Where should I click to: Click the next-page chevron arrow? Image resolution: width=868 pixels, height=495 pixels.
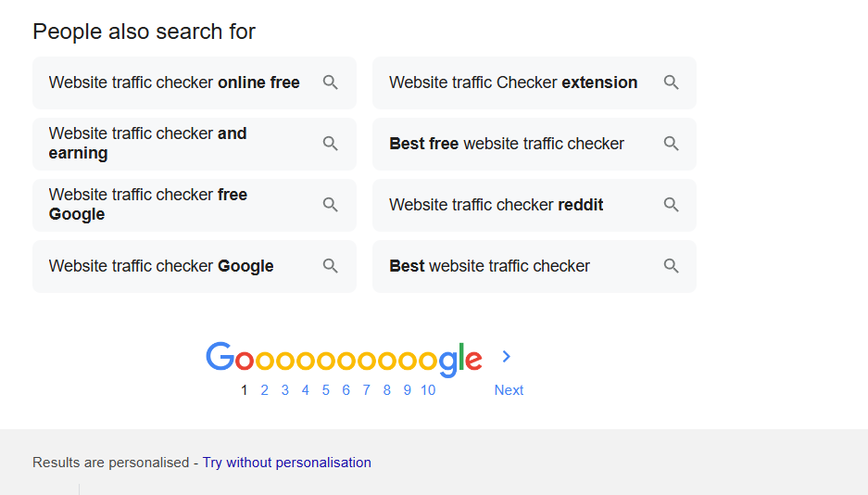[507, 357]
